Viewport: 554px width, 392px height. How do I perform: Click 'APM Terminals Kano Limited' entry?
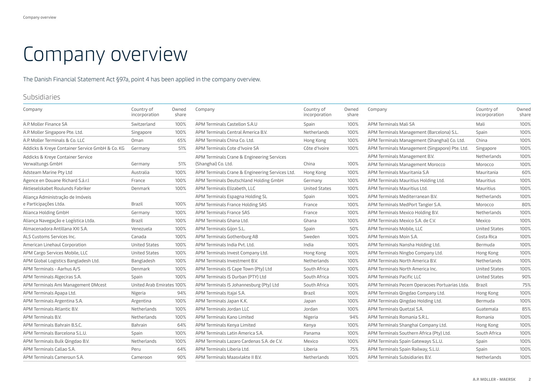[224, 317]
